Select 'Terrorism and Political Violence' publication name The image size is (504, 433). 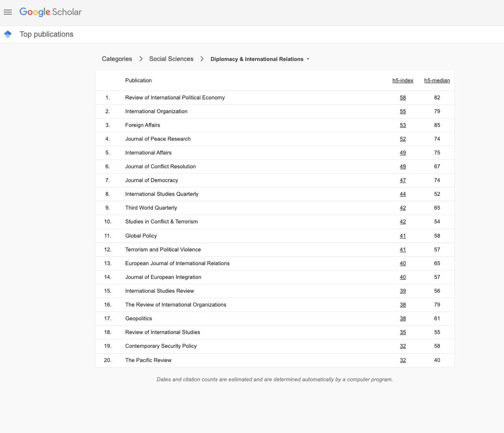pyautogui.click(x=163, y=249)
